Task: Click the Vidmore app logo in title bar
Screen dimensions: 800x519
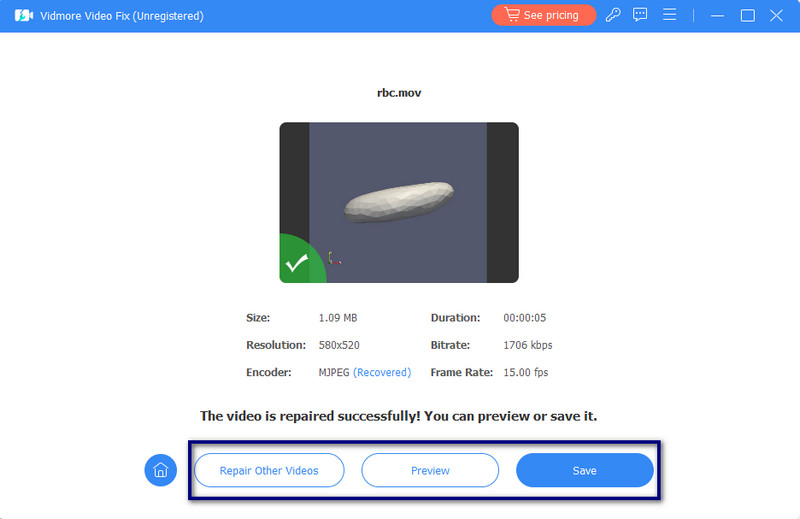Action: [24, 16]
